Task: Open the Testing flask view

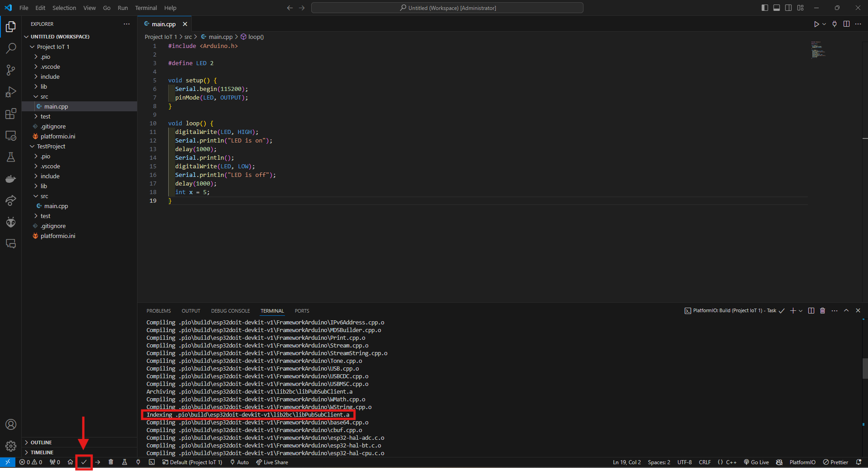Action: [x=11, y=157]
